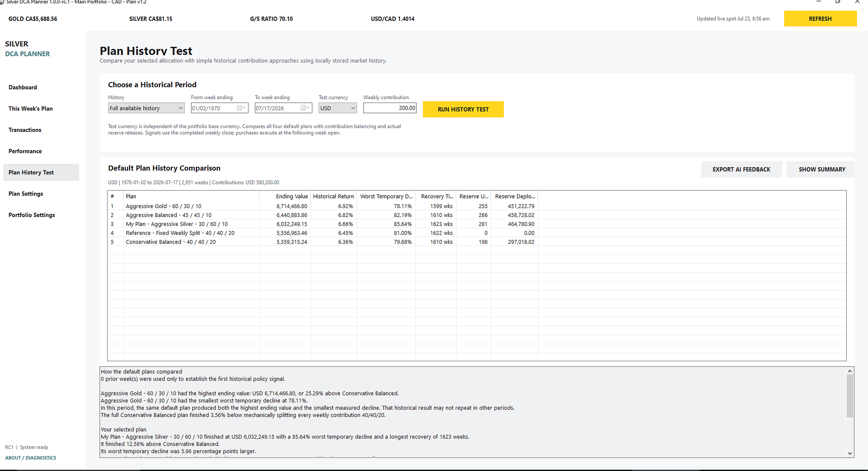
Task: Sort by Historical Return column header
Action: [x=334, y=196]
